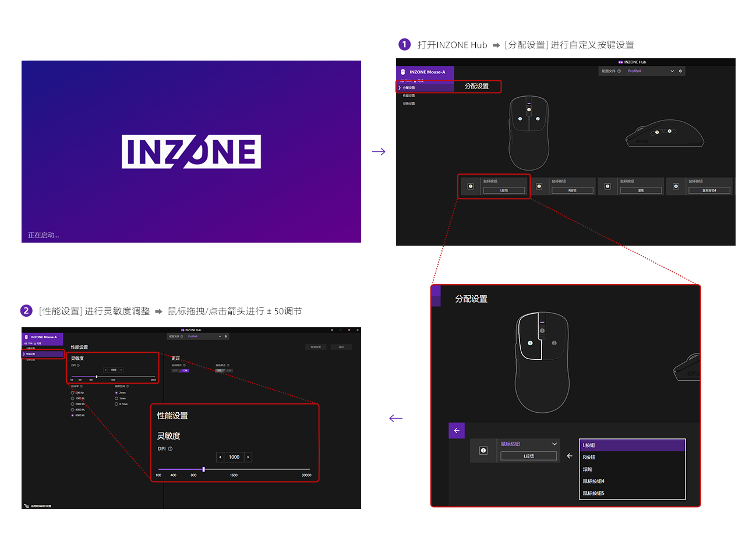Click the INZONE Mouse-A device icon in the assignment window
This screenshot has width=756, height=556.
coord(403,72)
